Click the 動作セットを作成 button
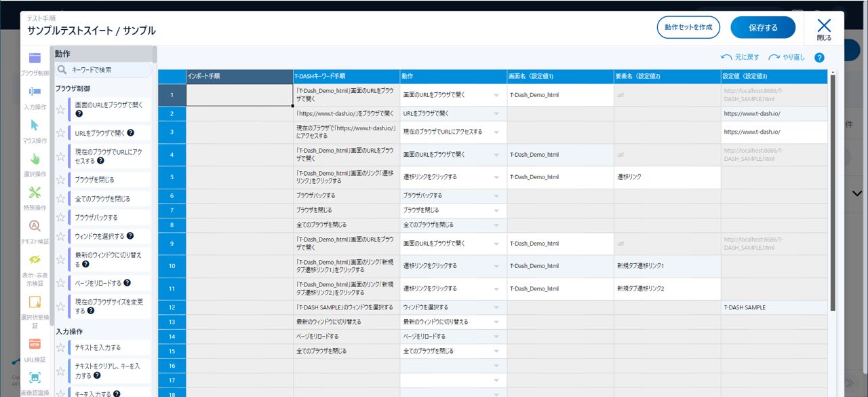The width and height of the screenshot is (868, 397). point(688,28)
